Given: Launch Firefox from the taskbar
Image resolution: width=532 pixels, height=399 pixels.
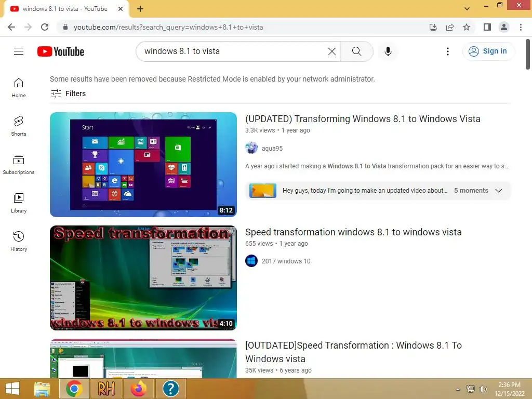Looking at the screenshot, I should (x=138, y=389).
